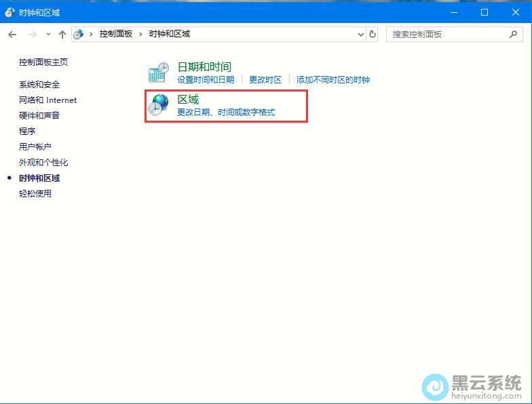Click the Control Panel icon in the address bar
This screenshot has width=532, height=404.
(x=79, y=34)
